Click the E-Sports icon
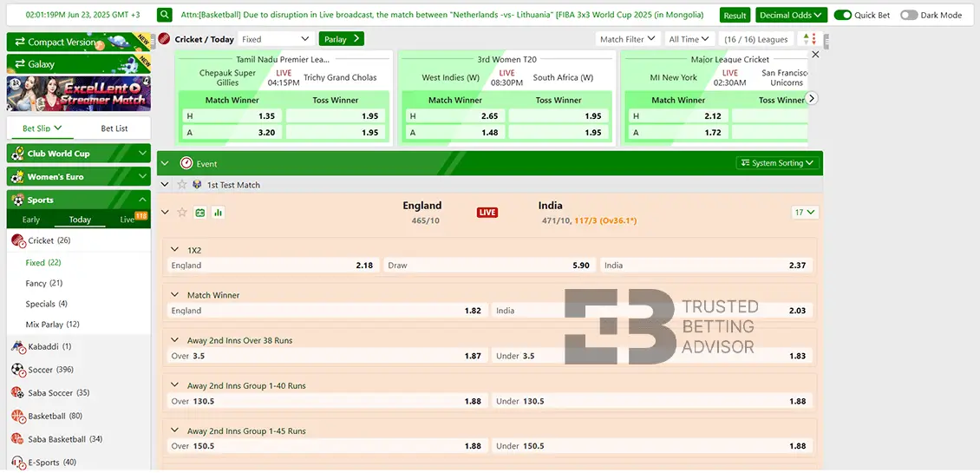 pyautogui.click(x=18, y=463)
